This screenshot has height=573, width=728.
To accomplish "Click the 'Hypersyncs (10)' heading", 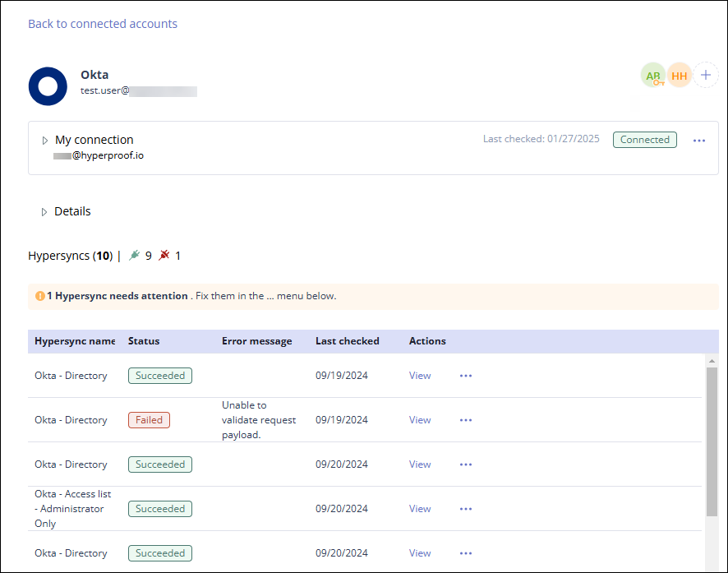I will 71,256.
